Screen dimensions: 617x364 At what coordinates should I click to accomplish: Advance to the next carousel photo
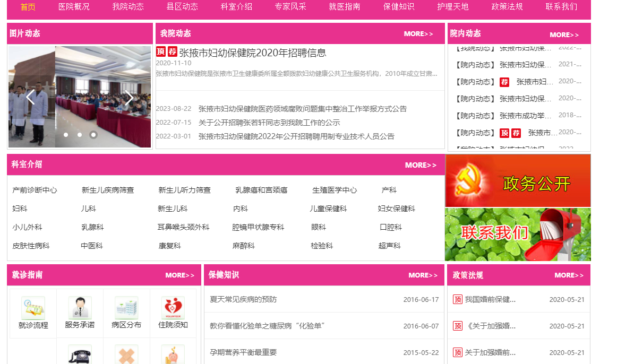point(129,97)
